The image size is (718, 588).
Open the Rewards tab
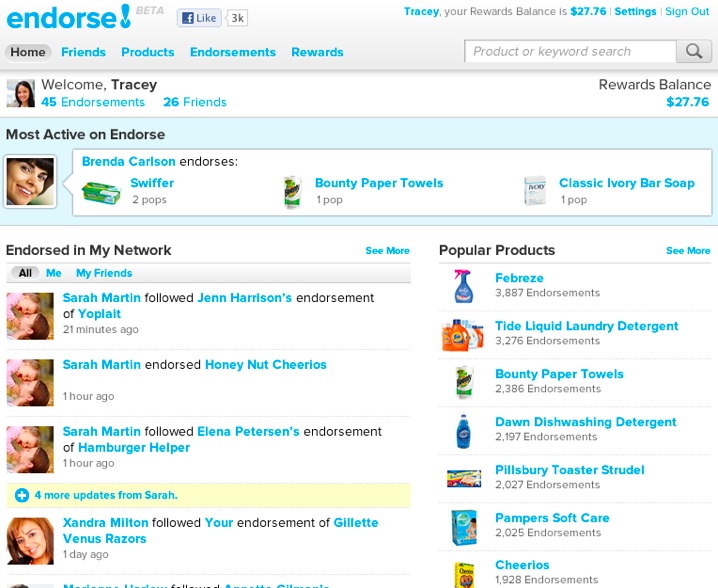click(317, 52)
